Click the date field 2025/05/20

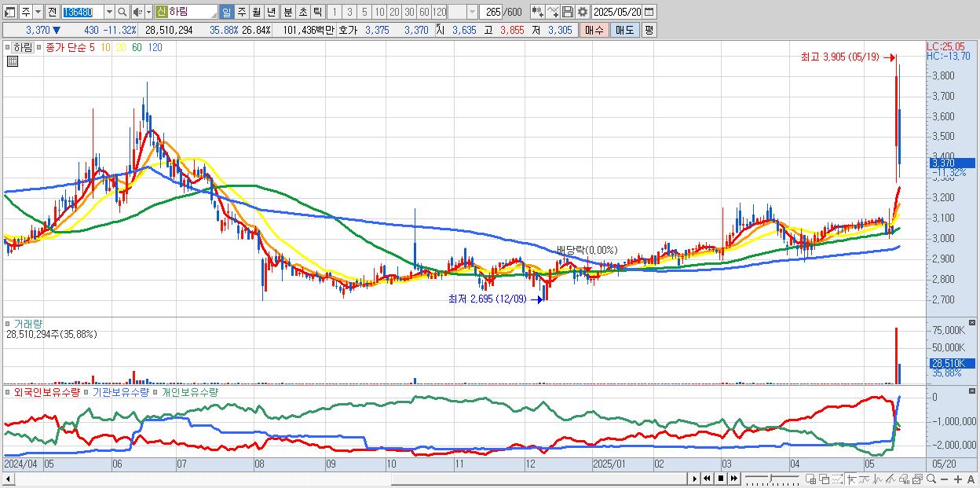tap(617, 12)
